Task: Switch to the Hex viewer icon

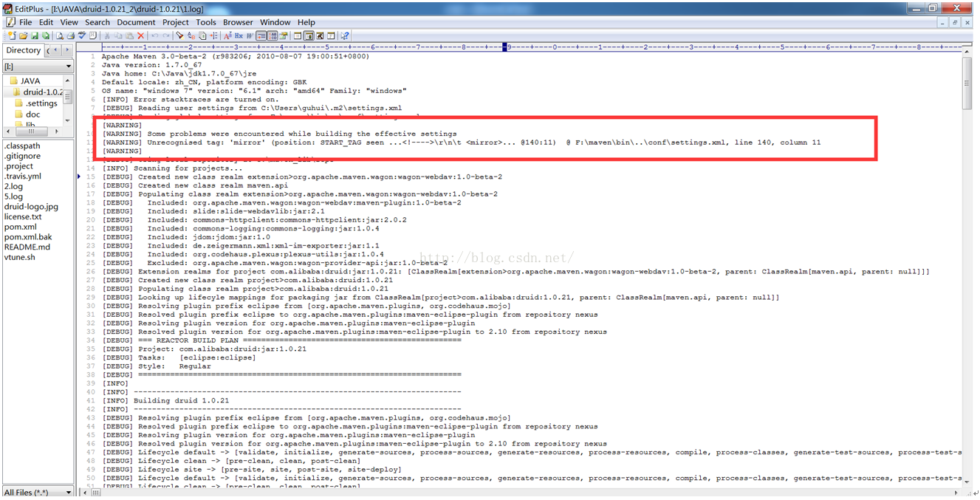Action: coord(239,35)
